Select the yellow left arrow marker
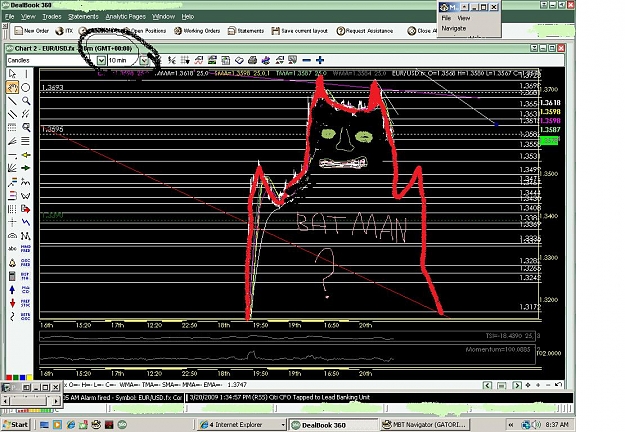The width and height of the screenshot is (625, 432). click(x=26, y=155)
